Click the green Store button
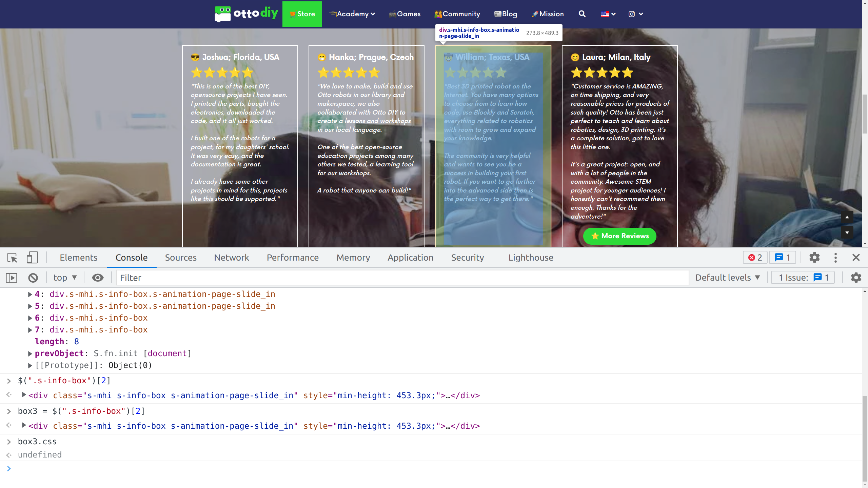Viewport: 868px width, 488px height. (302, 14)
